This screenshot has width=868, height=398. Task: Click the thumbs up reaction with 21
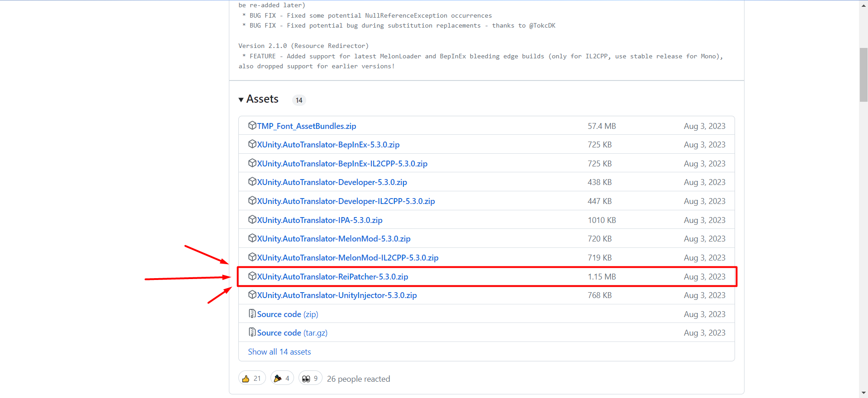pyautogui.click(x=252, y=379)
